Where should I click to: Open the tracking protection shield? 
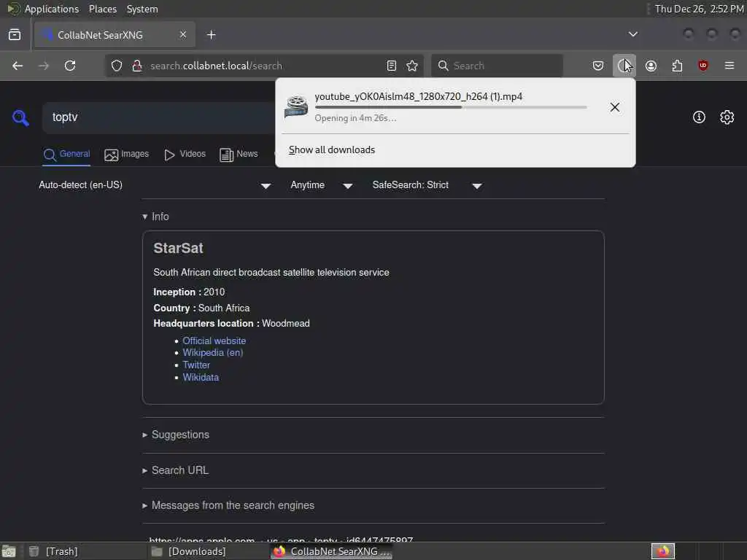[117, 66]
